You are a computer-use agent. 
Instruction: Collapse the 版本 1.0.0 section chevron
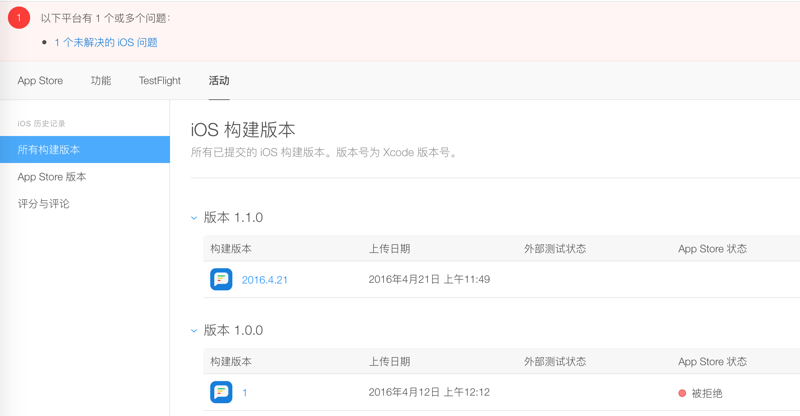click(195, 330)
